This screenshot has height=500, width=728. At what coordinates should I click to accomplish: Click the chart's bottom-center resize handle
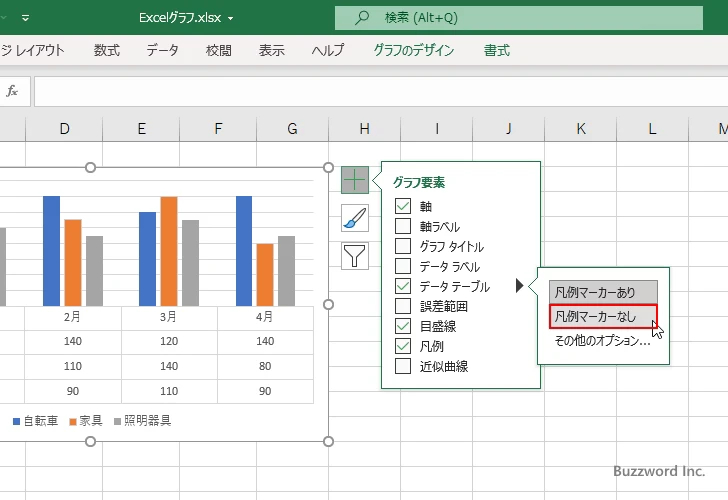(x=91, y=442)
